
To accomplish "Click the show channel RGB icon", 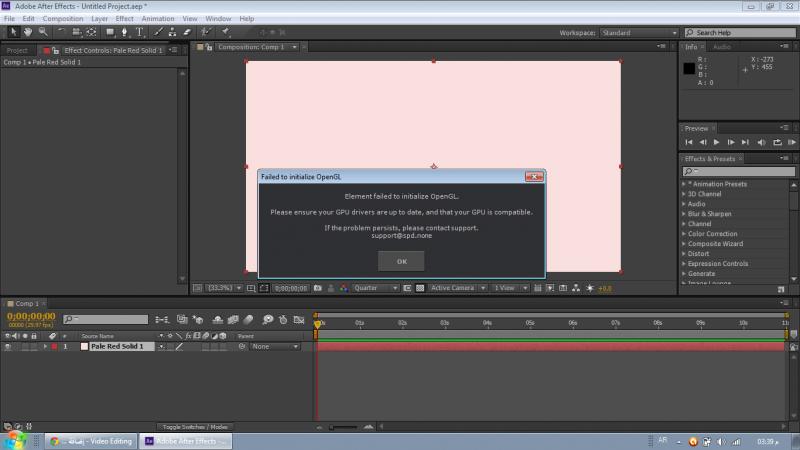I will 344,288.
